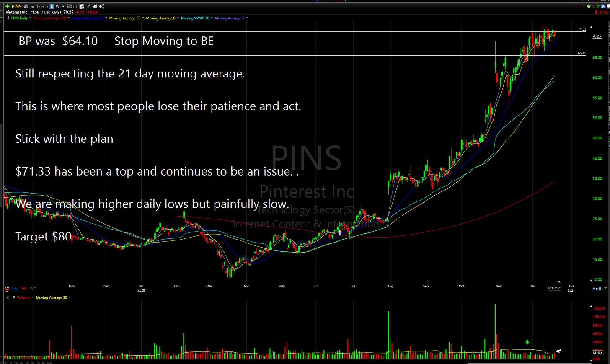
Task: Select the Weekly 'W' timeframe button
Action: (58, 7)
